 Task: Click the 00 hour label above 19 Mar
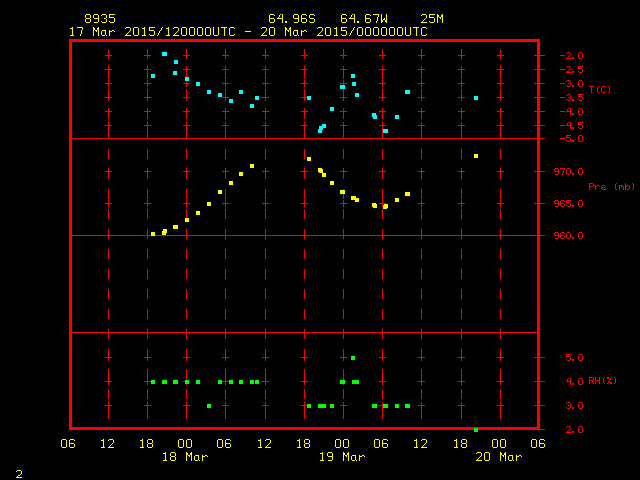342,444
